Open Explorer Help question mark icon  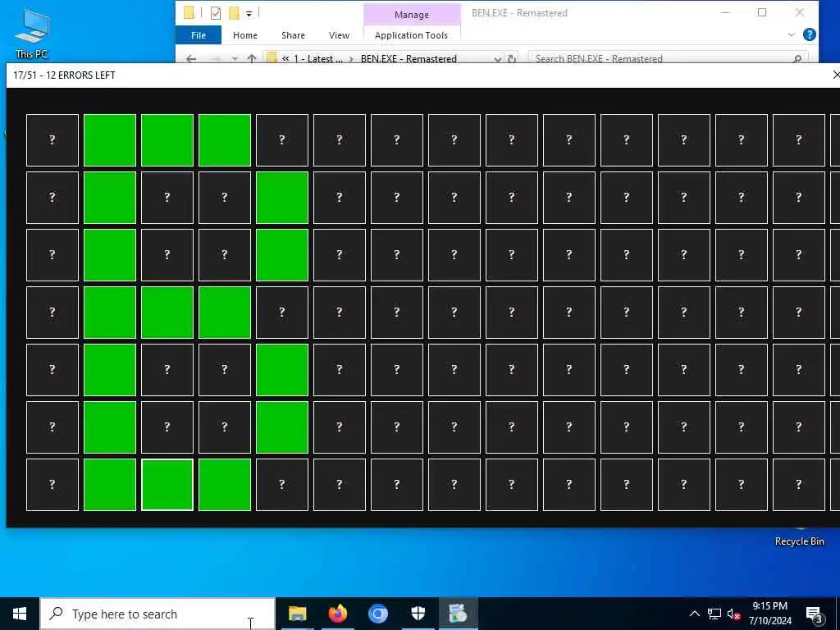pyautogui.click(x=810, y=34)
